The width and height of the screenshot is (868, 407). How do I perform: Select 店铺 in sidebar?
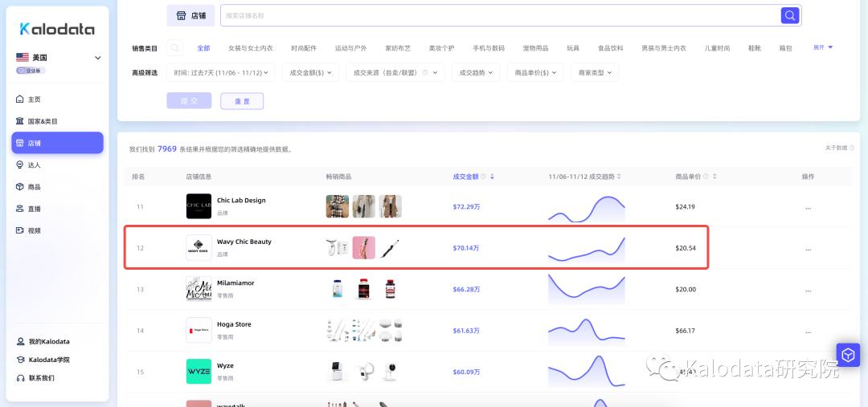[57, 143]
